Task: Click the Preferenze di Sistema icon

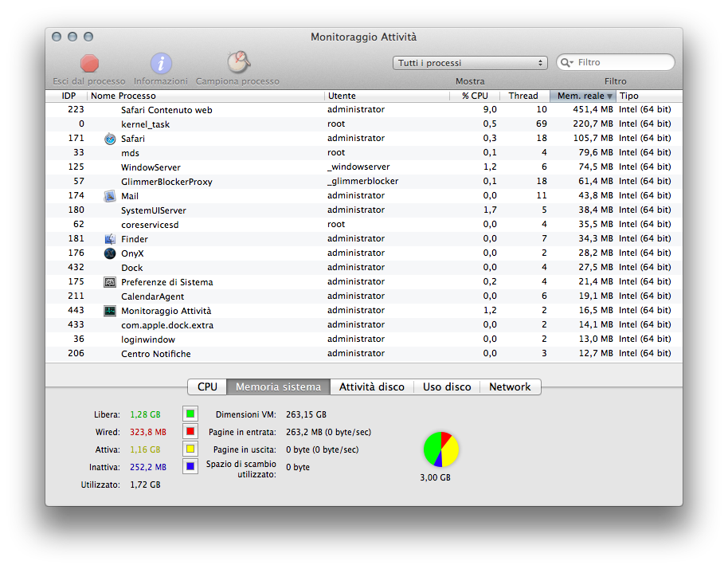Action: (x=110, y=282)
